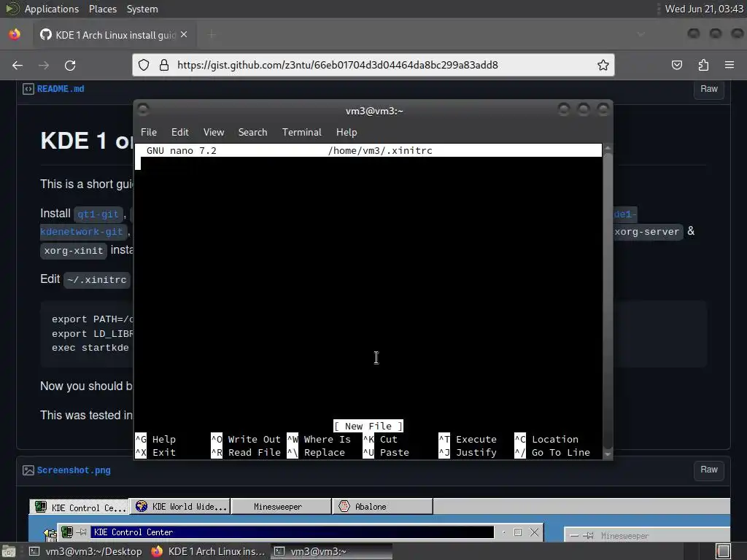The width and height of the screenshot is (747, 560).
Task: Click the Screenshot.png image file icon
Action: coord(28,470)
